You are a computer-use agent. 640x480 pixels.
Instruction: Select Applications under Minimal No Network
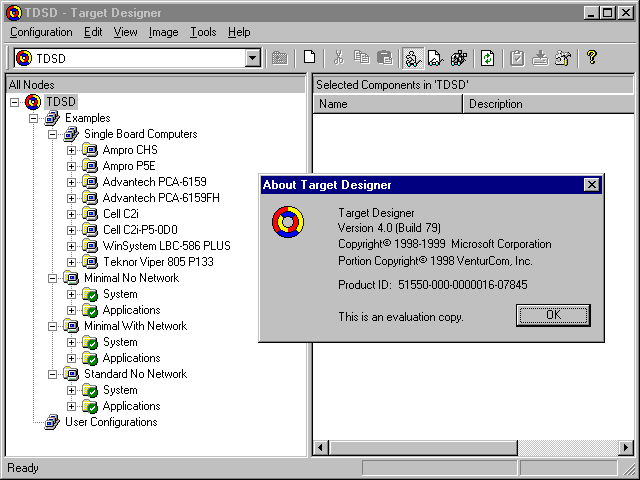(131, 310)
